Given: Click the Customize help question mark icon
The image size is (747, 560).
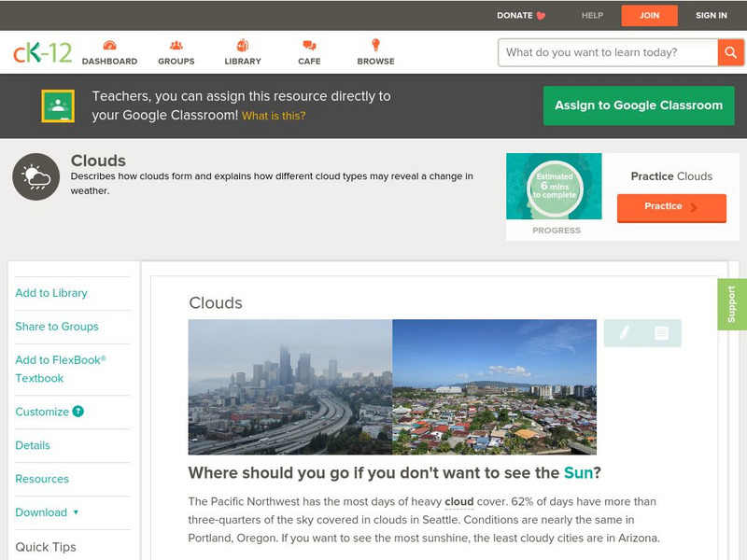Looking at the screenshot, I should pyautogui.click(x=78, y=412).
